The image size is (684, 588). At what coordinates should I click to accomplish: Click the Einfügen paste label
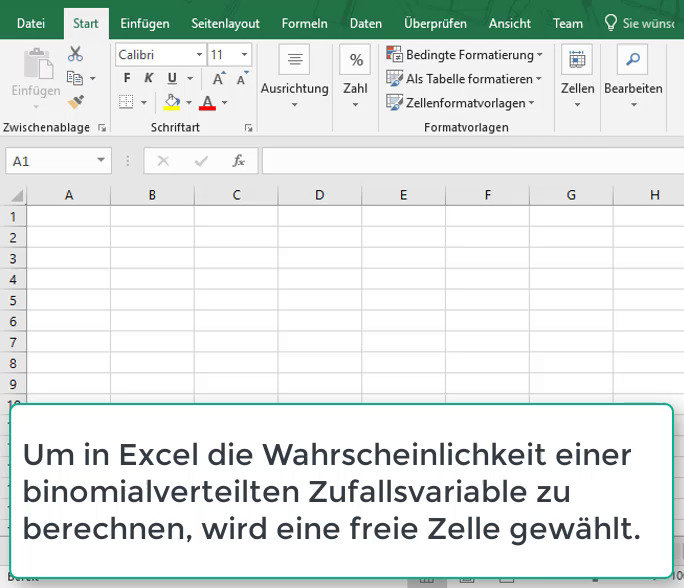[x=36, y=91]
